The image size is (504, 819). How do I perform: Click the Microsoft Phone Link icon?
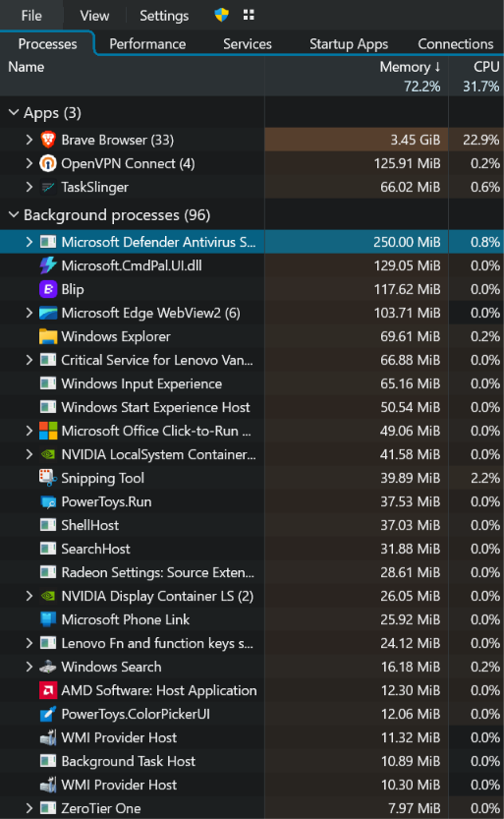[x=48, y=619]
